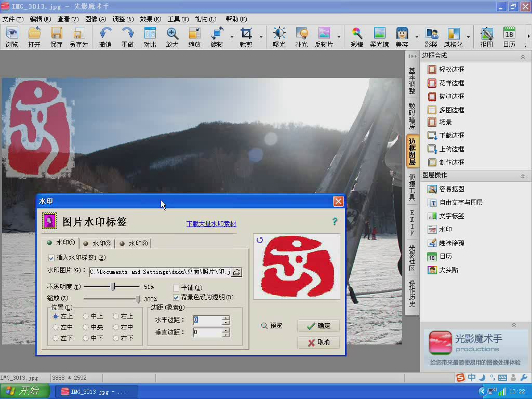Select 中上 position radio button

[86, 316]
